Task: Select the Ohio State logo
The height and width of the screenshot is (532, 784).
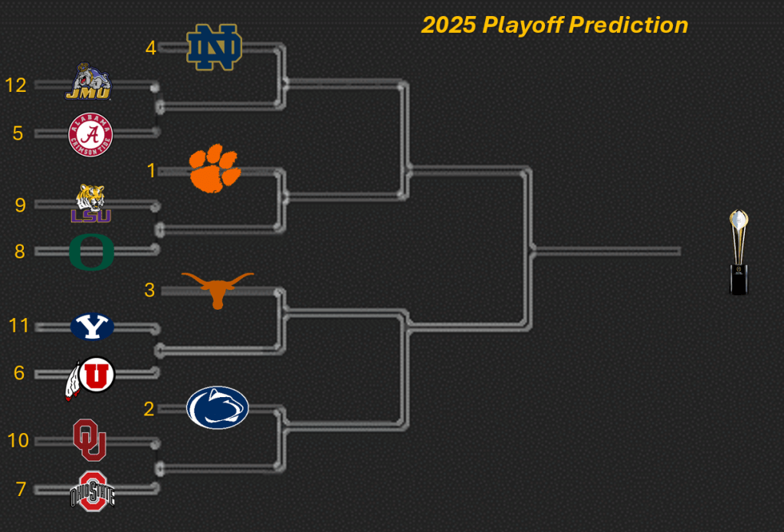Action: click(92, 491)
